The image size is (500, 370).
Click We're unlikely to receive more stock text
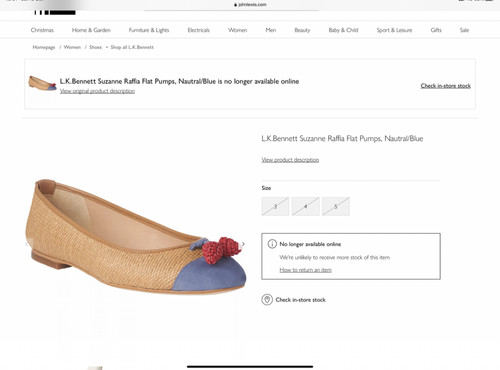(335, 257)
